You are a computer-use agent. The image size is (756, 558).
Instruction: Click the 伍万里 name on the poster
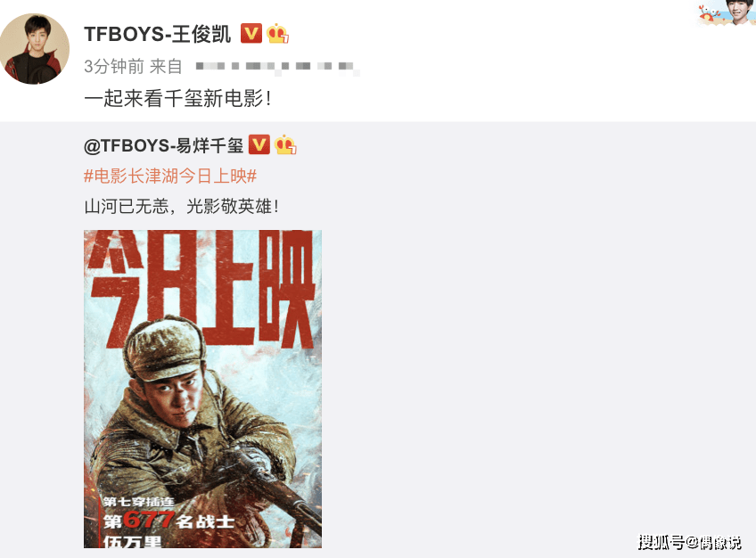[x=132, y=541]
